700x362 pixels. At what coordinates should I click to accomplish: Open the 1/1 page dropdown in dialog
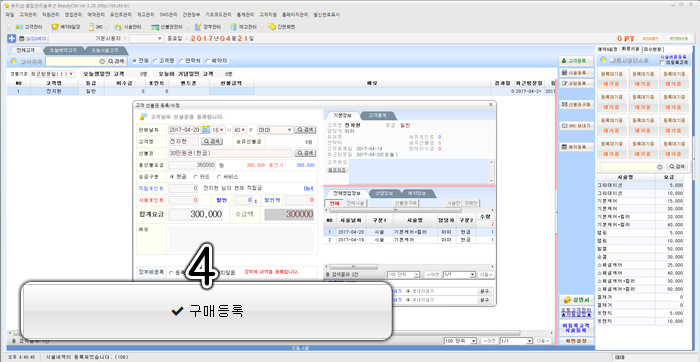click(459, 275)
